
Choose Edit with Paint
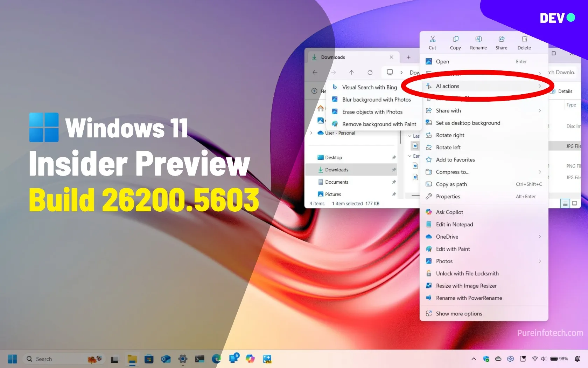(x=484, y=249)
